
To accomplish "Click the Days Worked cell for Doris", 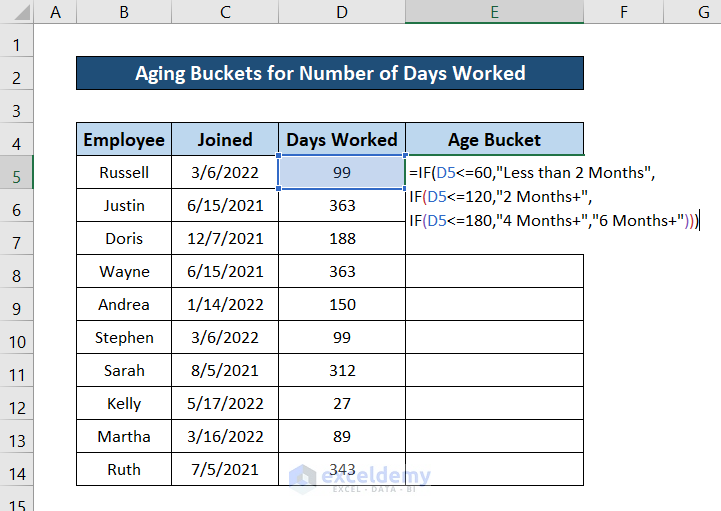I will 342,239.
